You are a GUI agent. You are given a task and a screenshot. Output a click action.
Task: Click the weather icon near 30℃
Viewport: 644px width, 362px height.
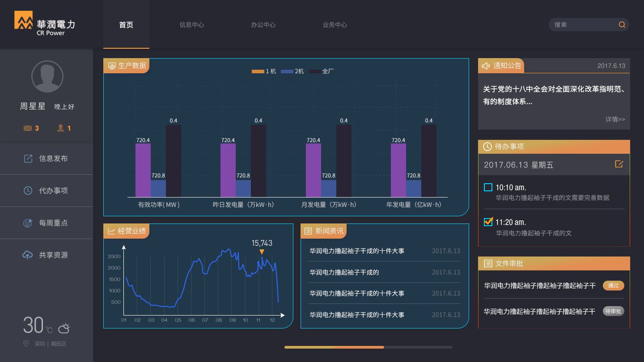(64, 328)
